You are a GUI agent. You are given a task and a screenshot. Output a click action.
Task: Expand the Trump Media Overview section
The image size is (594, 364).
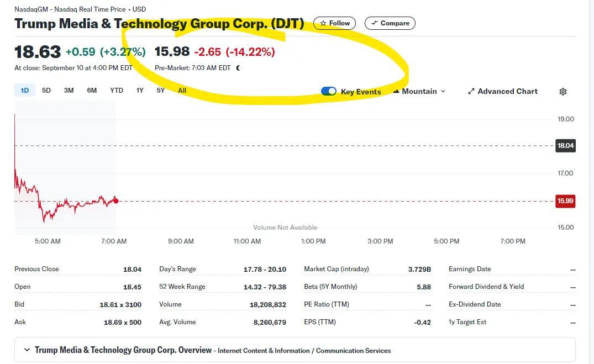click(x=27, y=350)
